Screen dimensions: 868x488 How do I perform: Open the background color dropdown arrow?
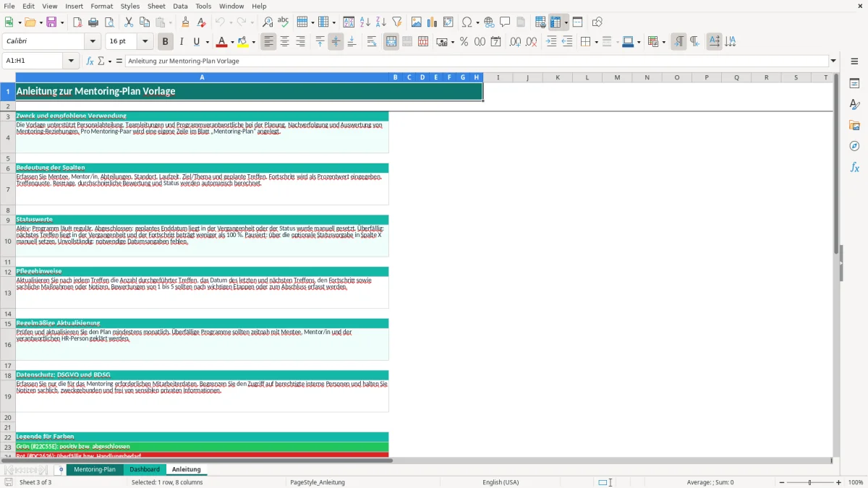click(253, 42)
